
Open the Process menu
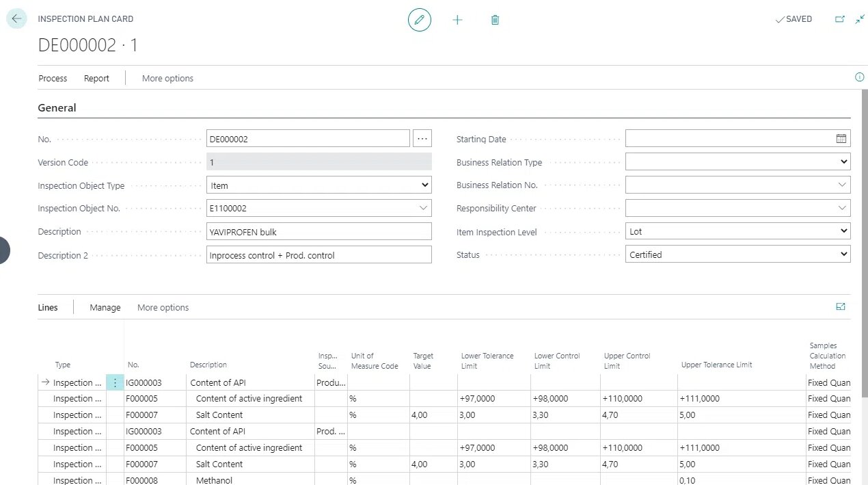53,79
